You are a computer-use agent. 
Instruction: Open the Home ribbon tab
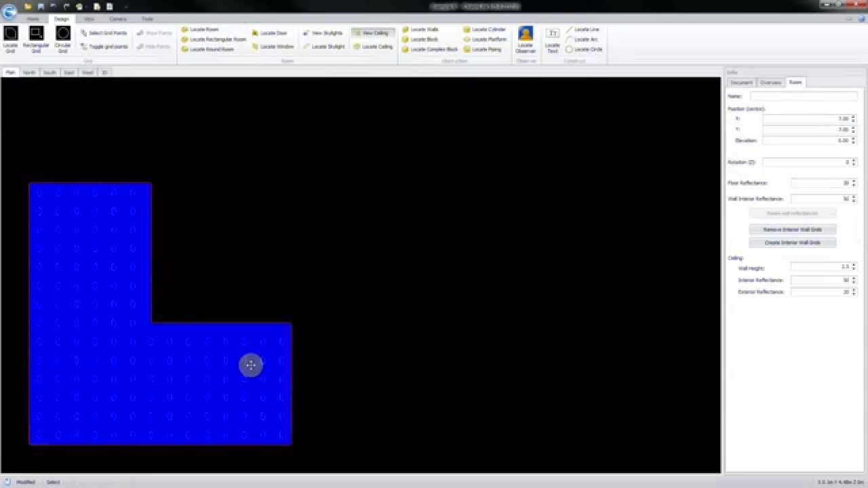(x=33, y=19)
